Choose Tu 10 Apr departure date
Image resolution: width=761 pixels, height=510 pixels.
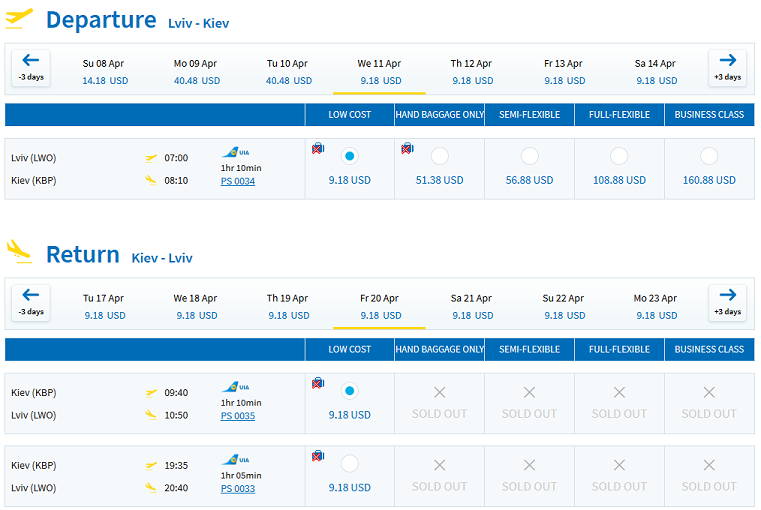point(288,72)
